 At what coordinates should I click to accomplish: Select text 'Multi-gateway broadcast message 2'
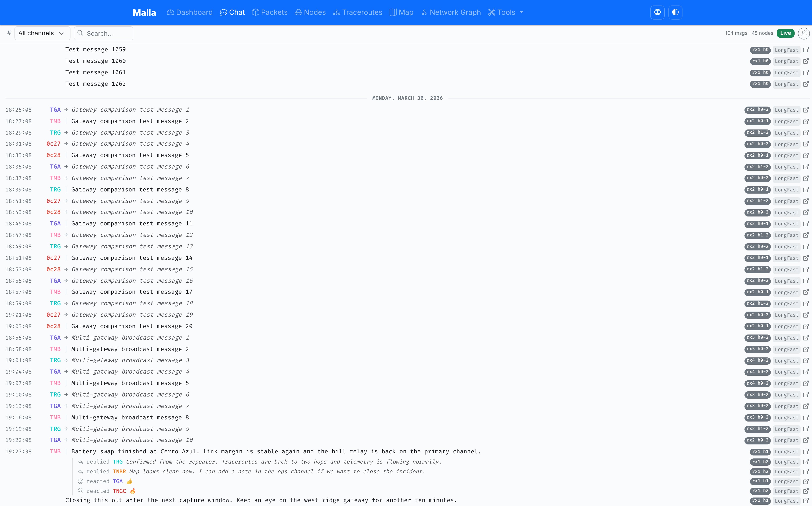click(130, 349)
